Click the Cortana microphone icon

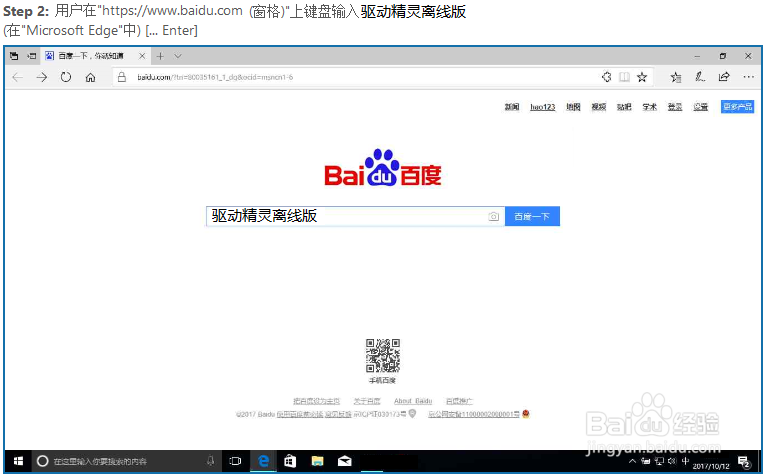click(210, 461)
